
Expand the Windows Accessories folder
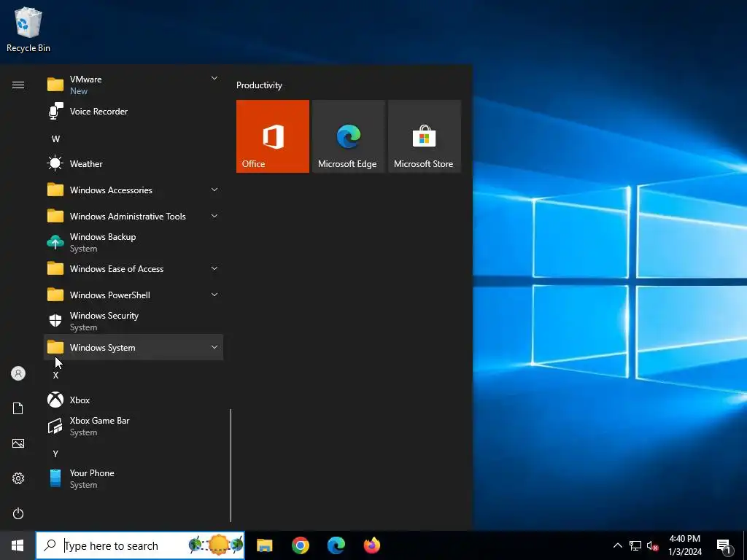point(133,190)
